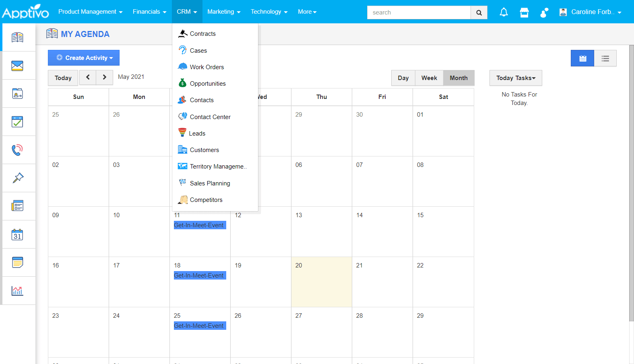This screenshot has height=364, width=634.
Task: Open the Tasks checkmark icon in sidebar
Action: coord(17,122)
